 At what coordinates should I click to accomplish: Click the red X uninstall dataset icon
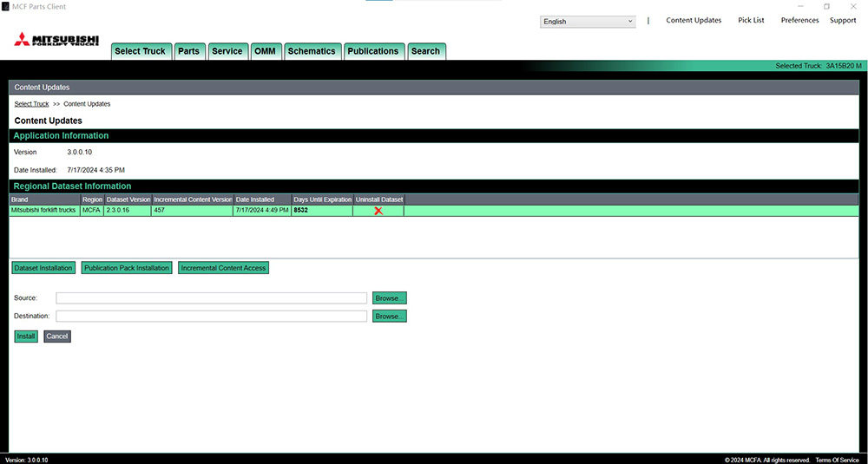pos(378,211)
